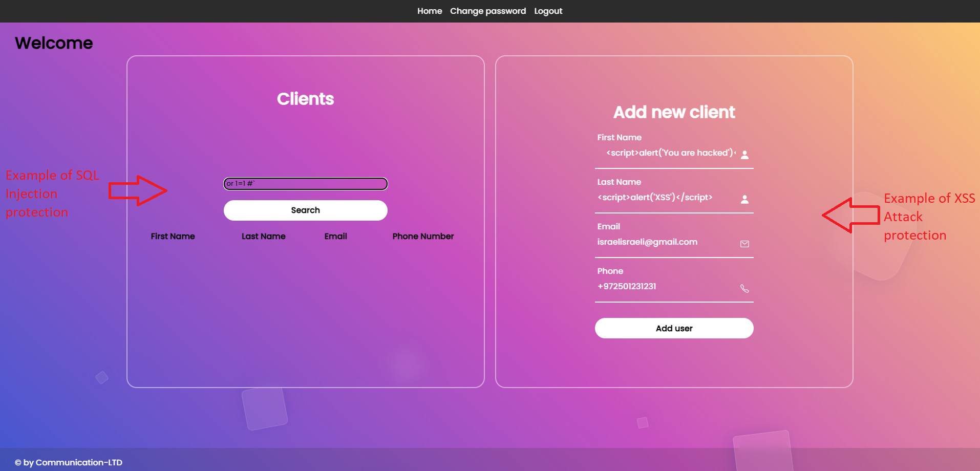Go to Change password page
980x471 pixels.
(x=488, y=11)
